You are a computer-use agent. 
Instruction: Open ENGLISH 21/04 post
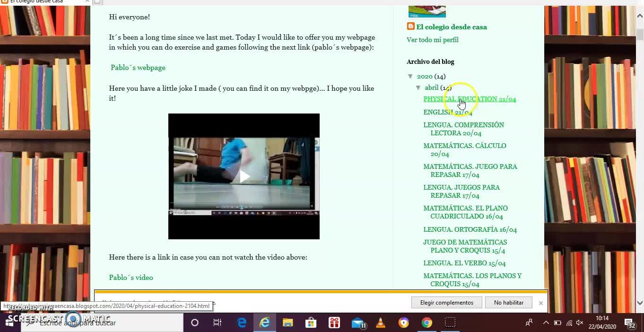(447, 112)
